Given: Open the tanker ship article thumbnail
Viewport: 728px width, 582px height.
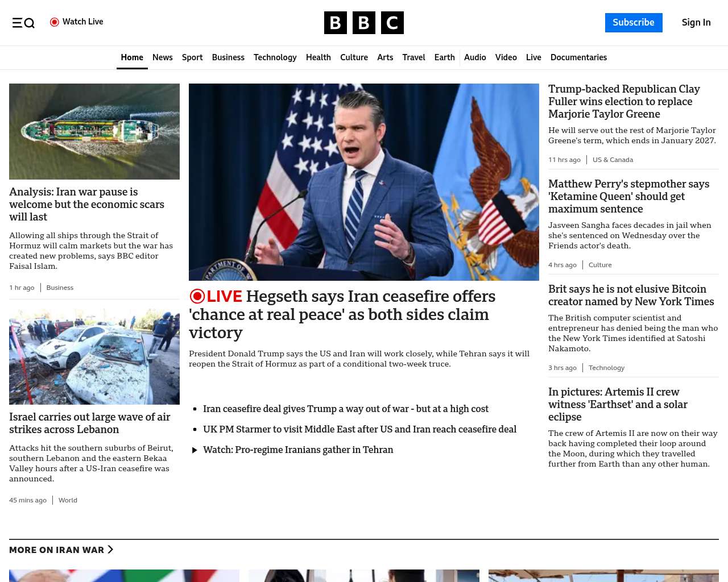Looking at the screenshot, I should 94,131.
